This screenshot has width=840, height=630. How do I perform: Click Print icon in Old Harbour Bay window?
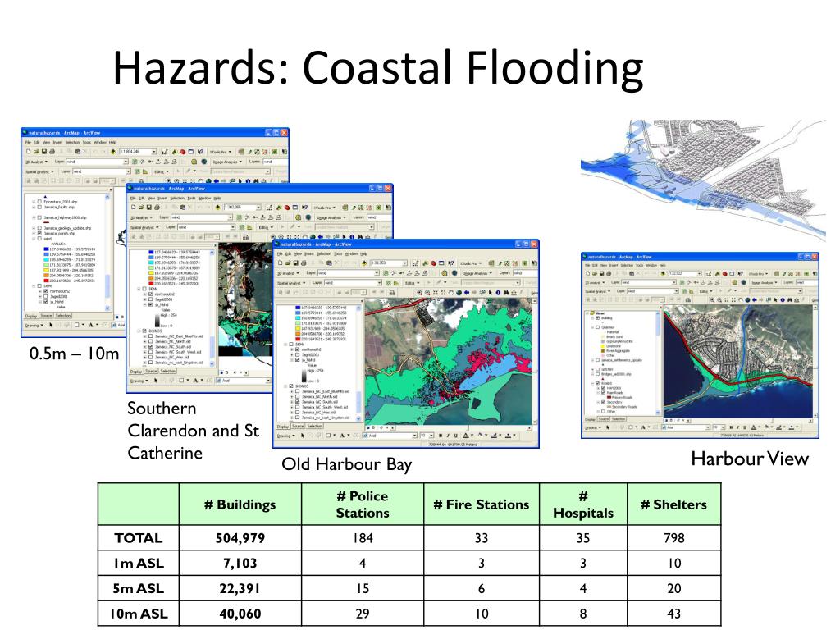pyautogui.click(x=304, y=263)
